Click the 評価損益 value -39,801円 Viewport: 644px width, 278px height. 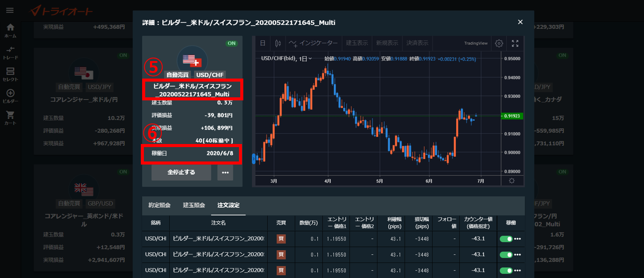(x=218, y=115)
